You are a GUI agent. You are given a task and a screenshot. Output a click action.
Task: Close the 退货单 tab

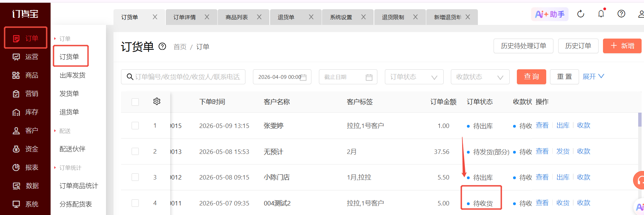(x=311, y=17)
